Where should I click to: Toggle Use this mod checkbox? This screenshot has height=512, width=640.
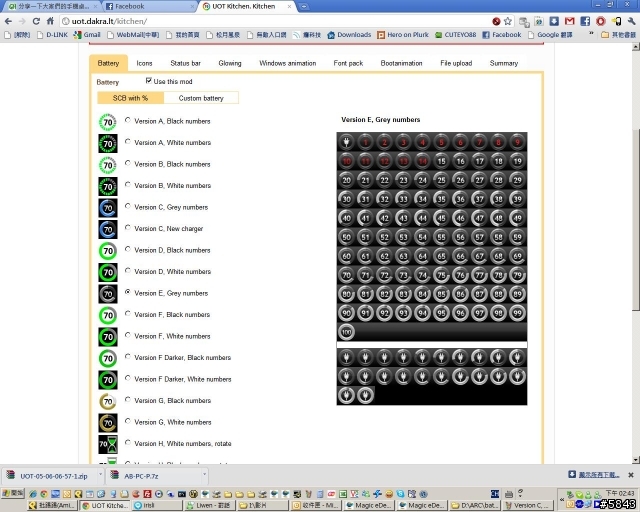[149, 81]
